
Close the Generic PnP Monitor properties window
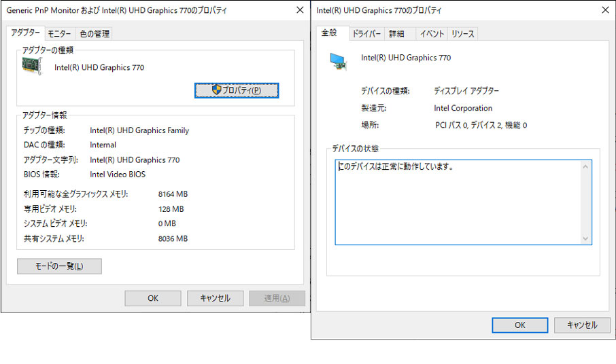pos(300,10)
